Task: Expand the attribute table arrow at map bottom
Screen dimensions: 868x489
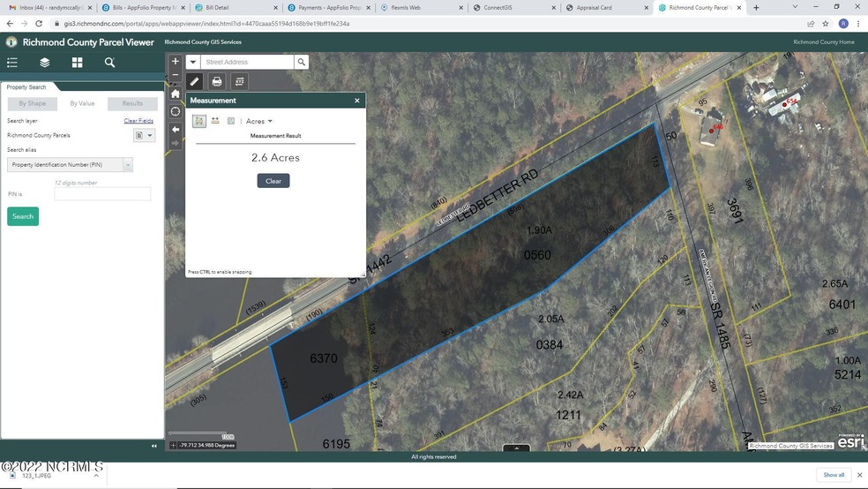Action: pyautogui.click(x=517, y=448)
